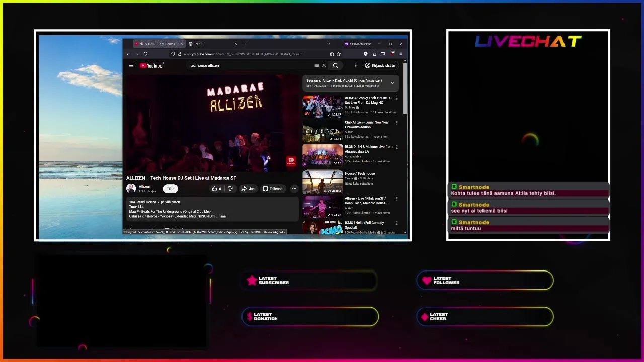The width and height of the screenshot is (644, 362).
Task: Click the YouTube page vertical scrollbar
Action: [405, 88]
